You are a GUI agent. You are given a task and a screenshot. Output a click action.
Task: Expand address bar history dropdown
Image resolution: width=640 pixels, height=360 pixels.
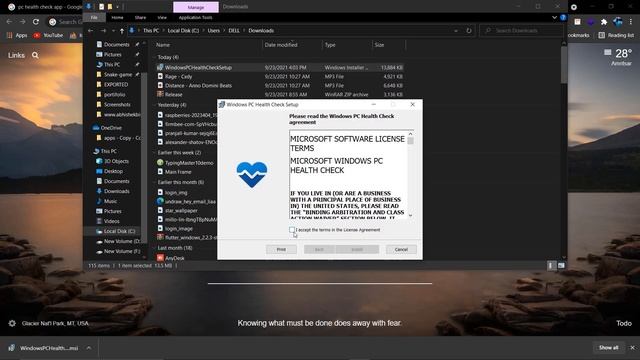(456, 31)
